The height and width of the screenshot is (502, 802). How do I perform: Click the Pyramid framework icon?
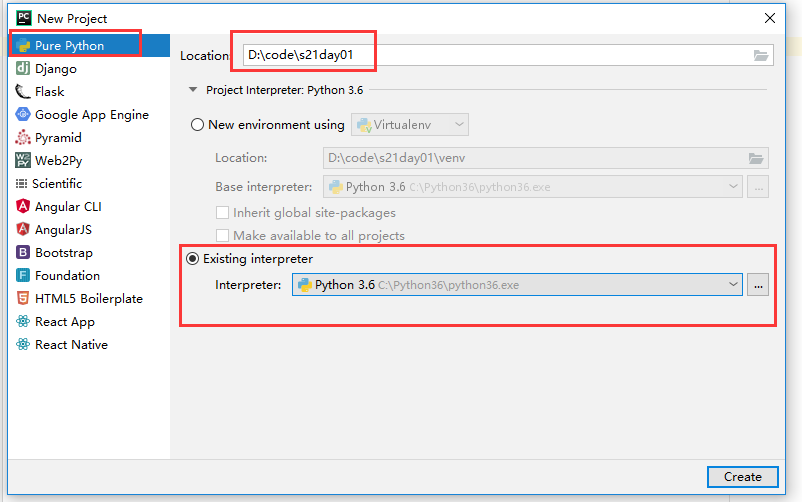23,138
